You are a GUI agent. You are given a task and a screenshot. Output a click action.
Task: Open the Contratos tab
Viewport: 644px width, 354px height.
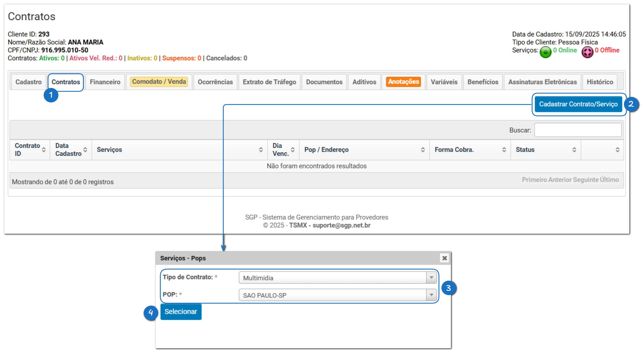(x=66, y=82)
